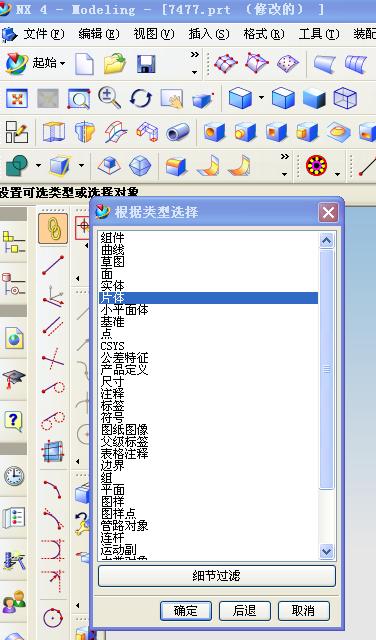
Task: Select 管路对象 in the type list
Action: pos(208,526)
